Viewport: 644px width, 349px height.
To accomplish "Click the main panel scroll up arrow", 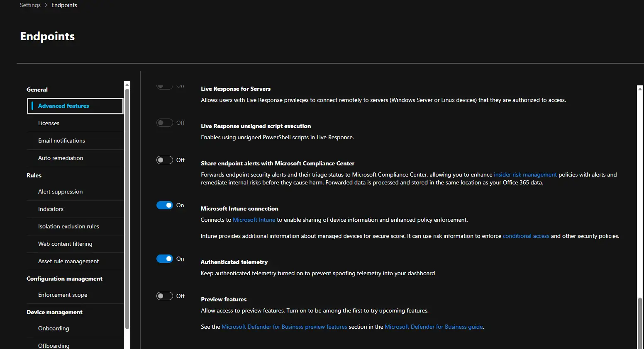I will (640, 89).
